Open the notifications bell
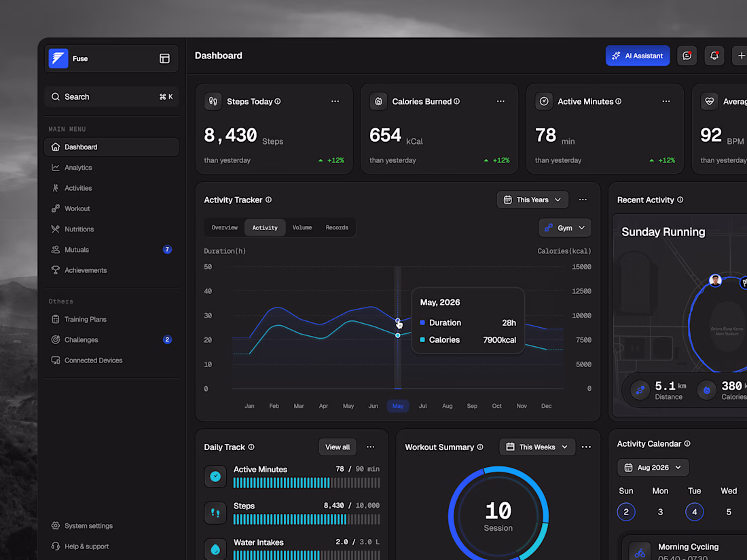 [714, 56]
